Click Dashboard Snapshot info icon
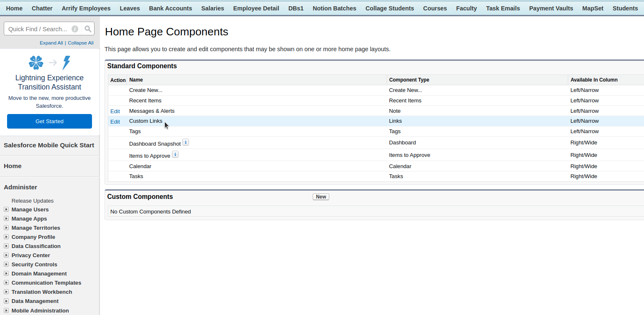This screenshot has height=315, width=644. click(186, 142)
